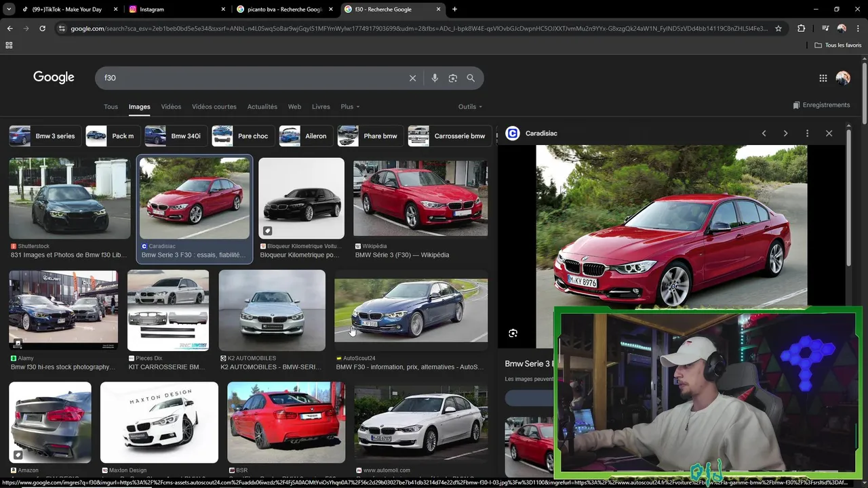
Task: Expand the Outils dropdown
Action: [x=470, y=106]
